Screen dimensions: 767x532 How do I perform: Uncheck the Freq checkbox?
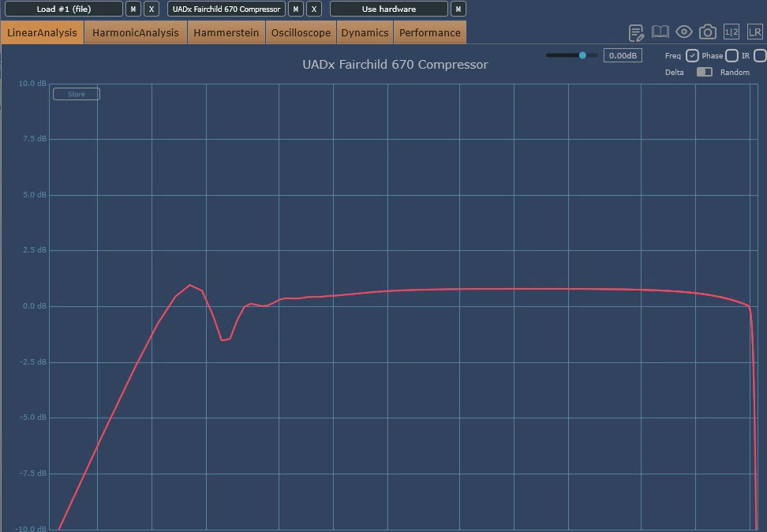tap(692, 56)
